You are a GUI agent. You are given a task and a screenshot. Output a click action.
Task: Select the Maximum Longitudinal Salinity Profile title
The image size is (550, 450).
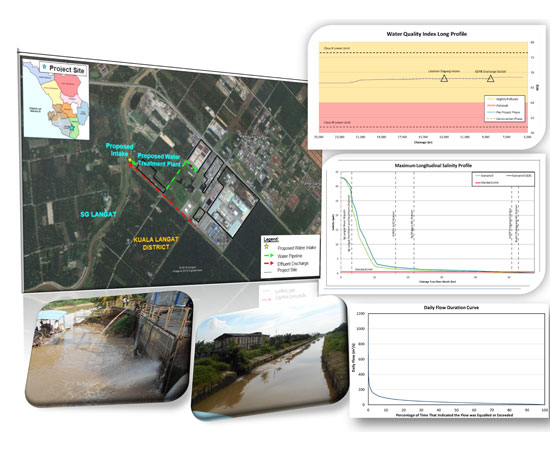click(x=433, y=165)
